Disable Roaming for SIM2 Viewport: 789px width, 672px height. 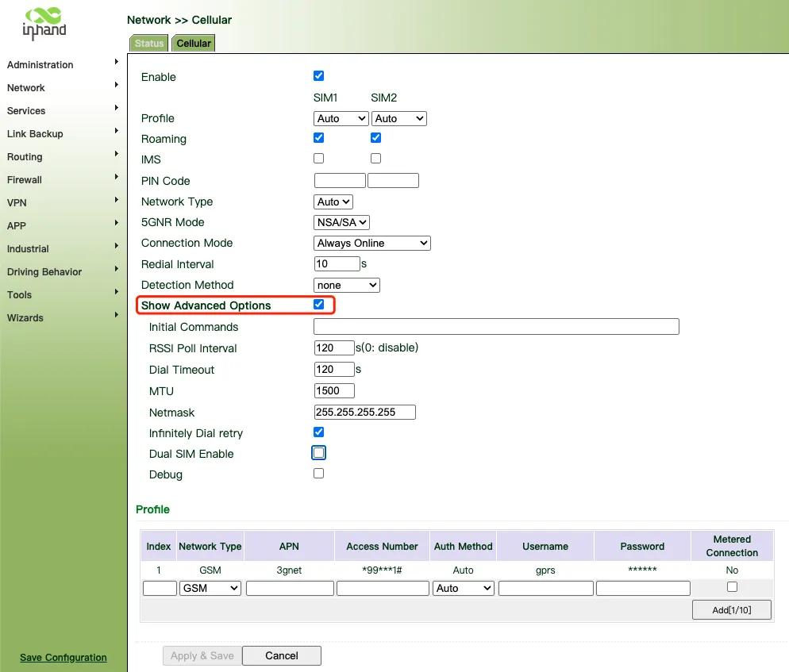(x=376, y=138)
